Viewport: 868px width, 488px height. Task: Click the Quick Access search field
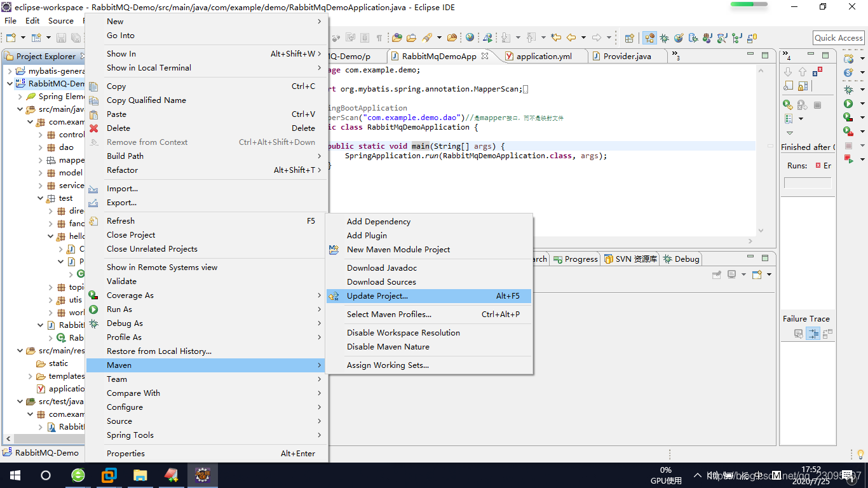[838, 38]
